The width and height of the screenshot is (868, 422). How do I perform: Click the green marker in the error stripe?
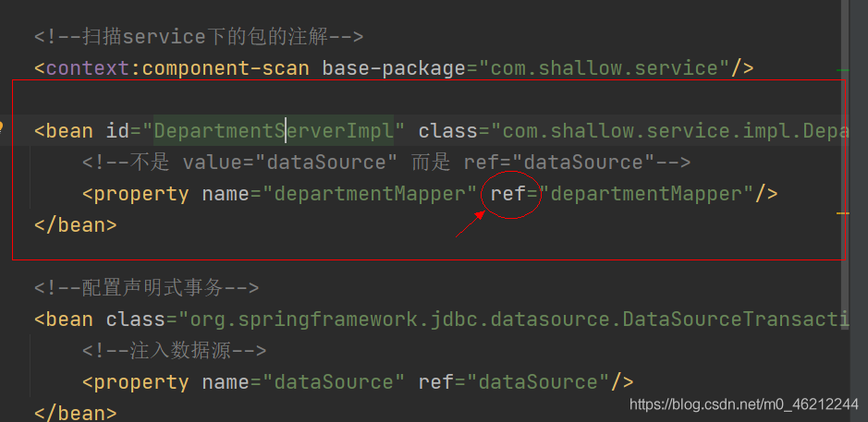coord(842,69)
